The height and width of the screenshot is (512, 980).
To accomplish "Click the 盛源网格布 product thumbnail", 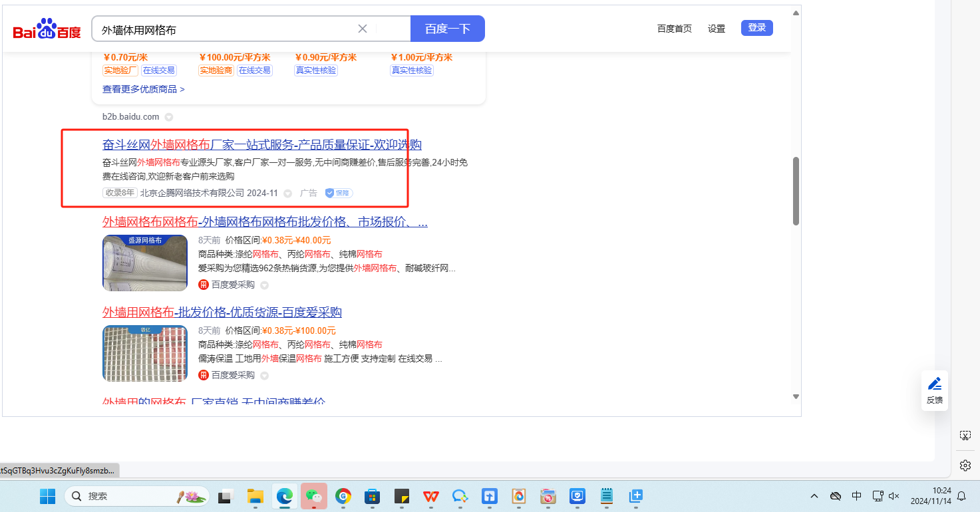I will (x=145, y=263).
